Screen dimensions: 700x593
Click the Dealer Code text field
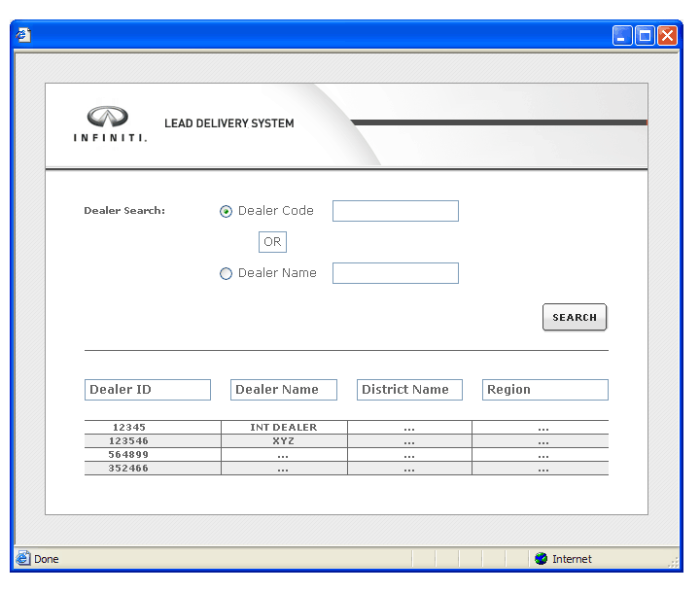[395, 211]
